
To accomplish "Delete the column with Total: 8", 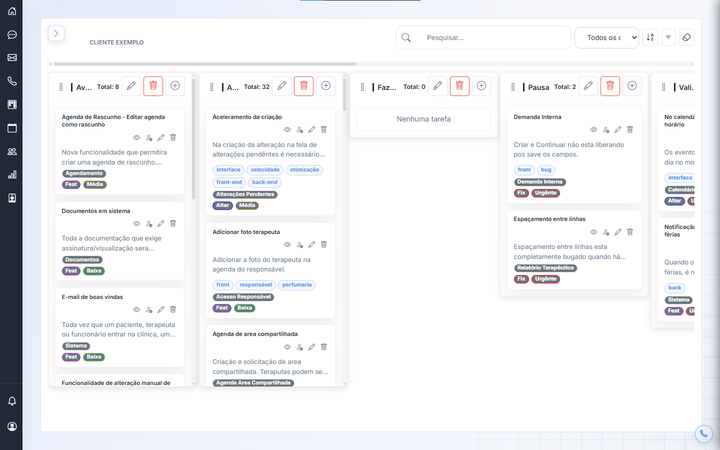I will point(153,86).
